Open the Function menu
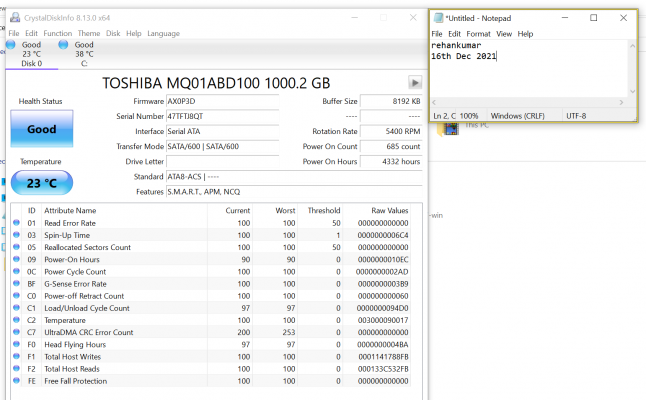Viewport: 646px width, 400px height. pyautogui.click(x=58, y=33)
